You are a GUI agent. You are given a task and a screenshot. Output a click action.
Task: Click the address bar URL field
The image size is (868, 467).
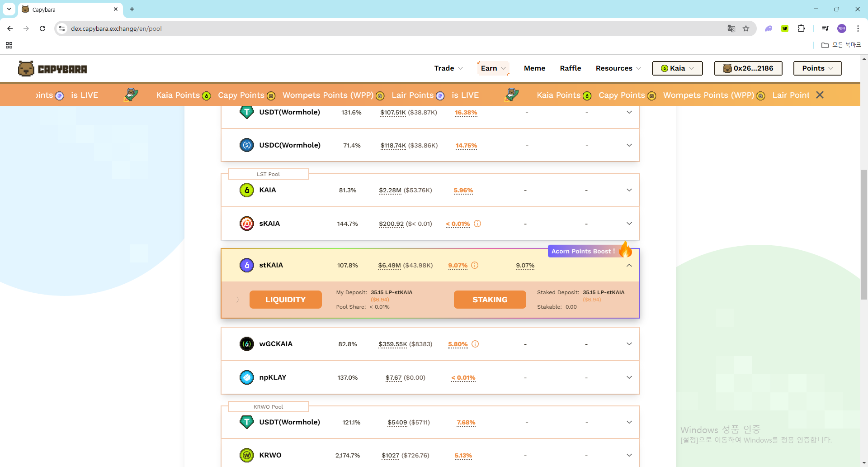398,29
